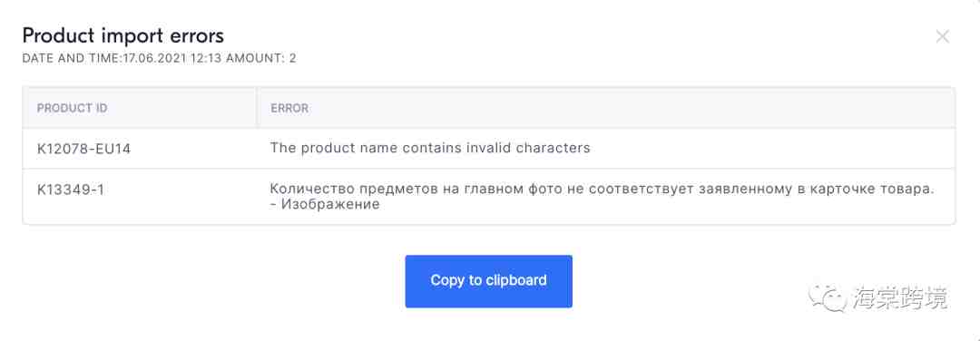Screen dimensions: 980x341
Task: Click the invalid characters error message
Action: (430, 148)
